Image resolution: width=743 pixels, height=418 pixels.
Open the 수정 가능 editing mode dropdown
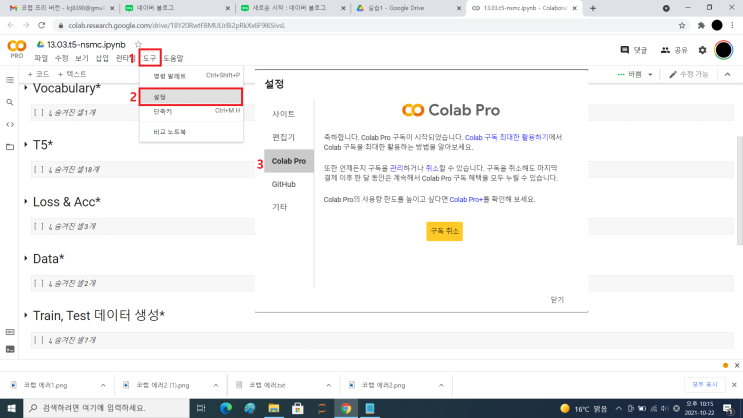click(x=689, y=74)
